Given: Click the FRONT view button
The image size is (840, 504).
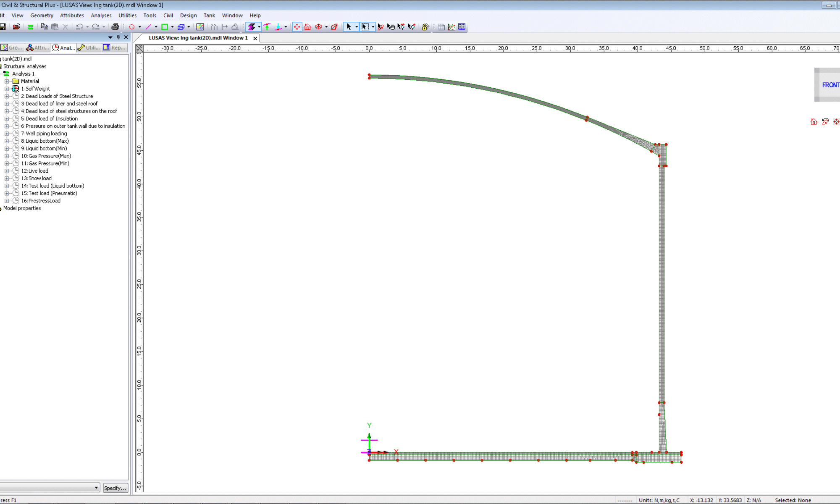Looking at the screenshot, I should (x=830, y=84).
